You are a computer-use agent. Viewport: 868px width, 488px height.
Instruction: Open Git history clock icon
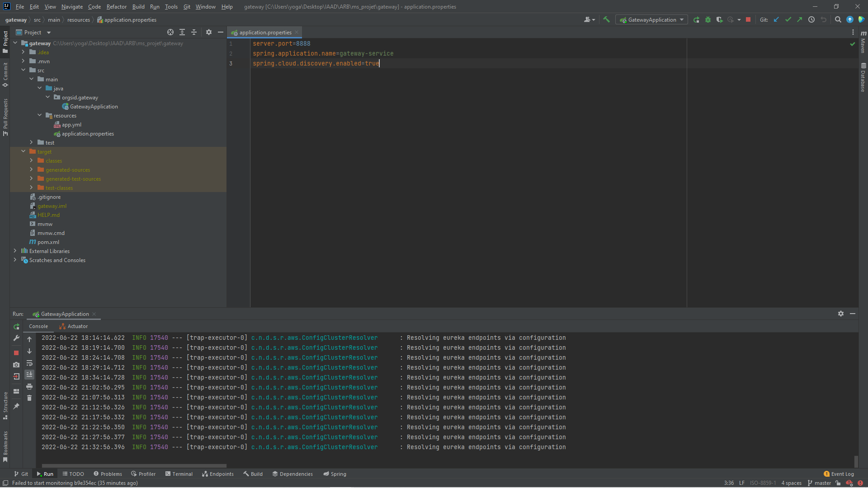[x=811, y=19]
